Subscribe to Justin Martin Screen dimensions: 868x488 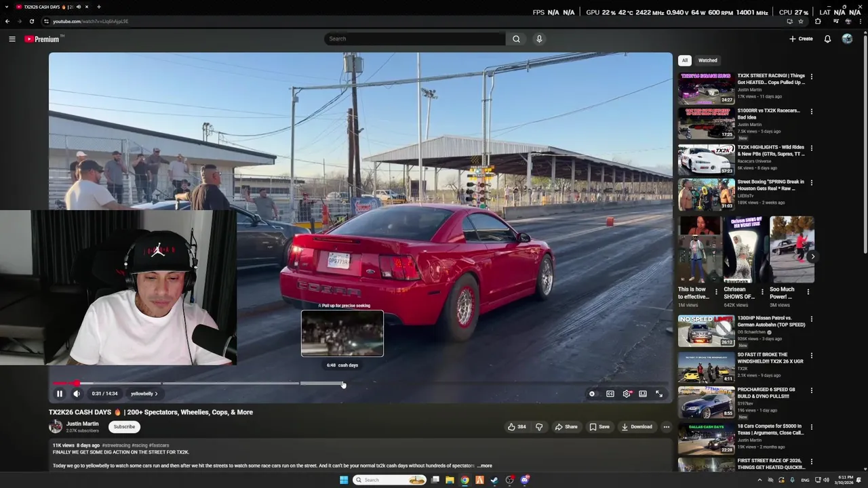pos(124,427)
